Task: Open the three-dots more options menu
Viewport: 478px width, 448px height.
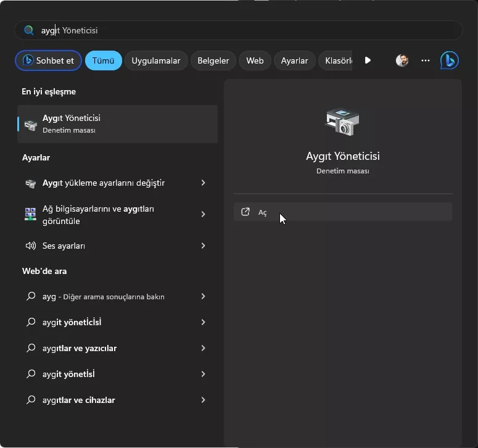Action: tap(426, 60)
